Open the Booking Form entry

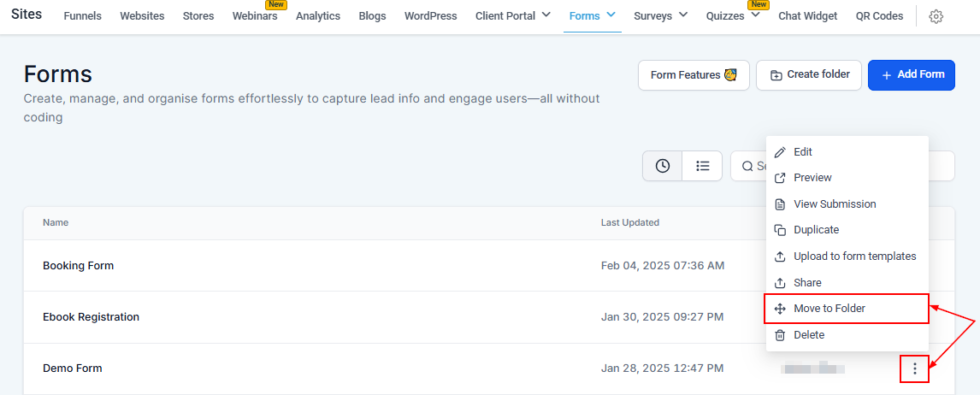(x=78, y=266)
